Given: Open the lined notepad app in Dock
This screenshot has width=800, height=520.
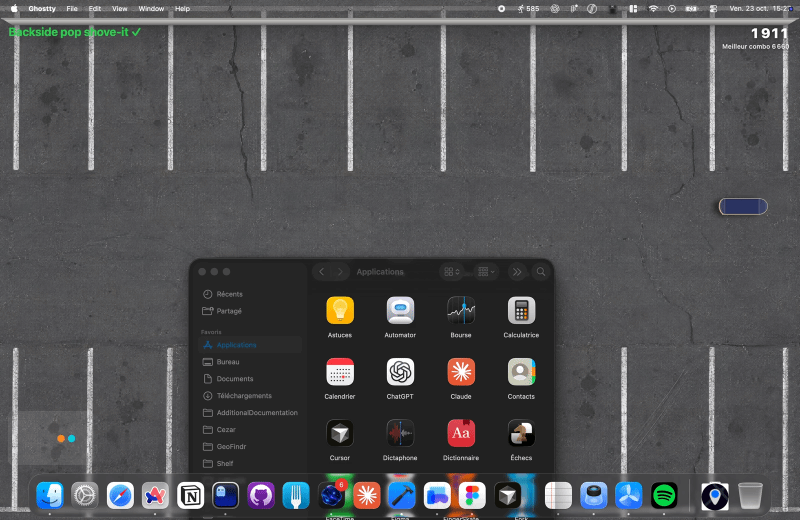Looking at the screenshot, I should pyautogui.click(x=558, y=495).
